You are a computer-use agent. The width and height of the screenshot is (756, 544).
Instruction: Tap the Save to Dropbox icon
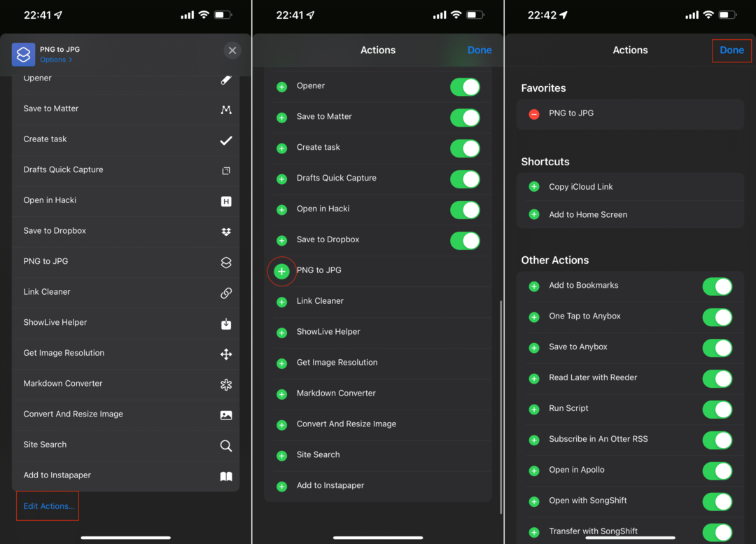[225, 231]
